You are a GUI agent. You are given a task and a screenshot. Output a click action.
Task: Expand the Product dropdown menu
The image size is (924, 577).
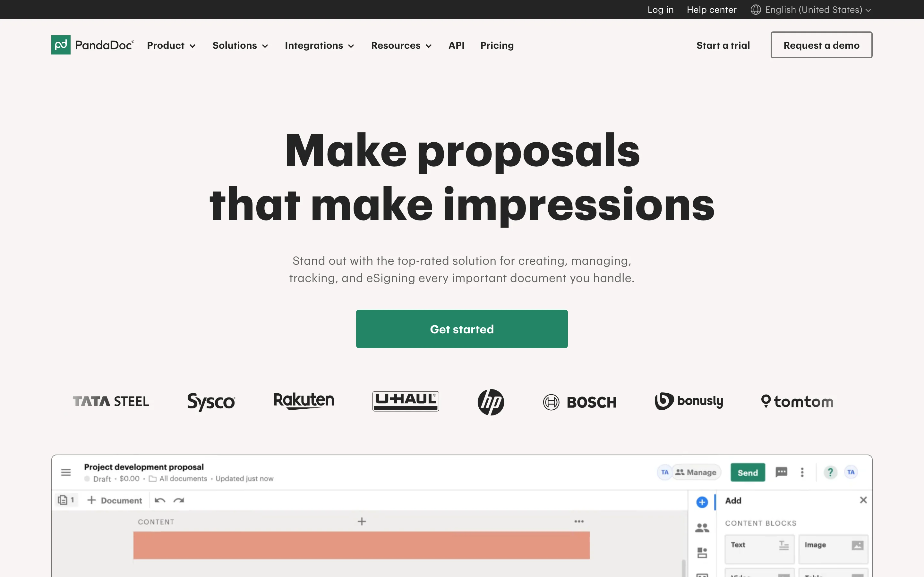pos(171,46)
